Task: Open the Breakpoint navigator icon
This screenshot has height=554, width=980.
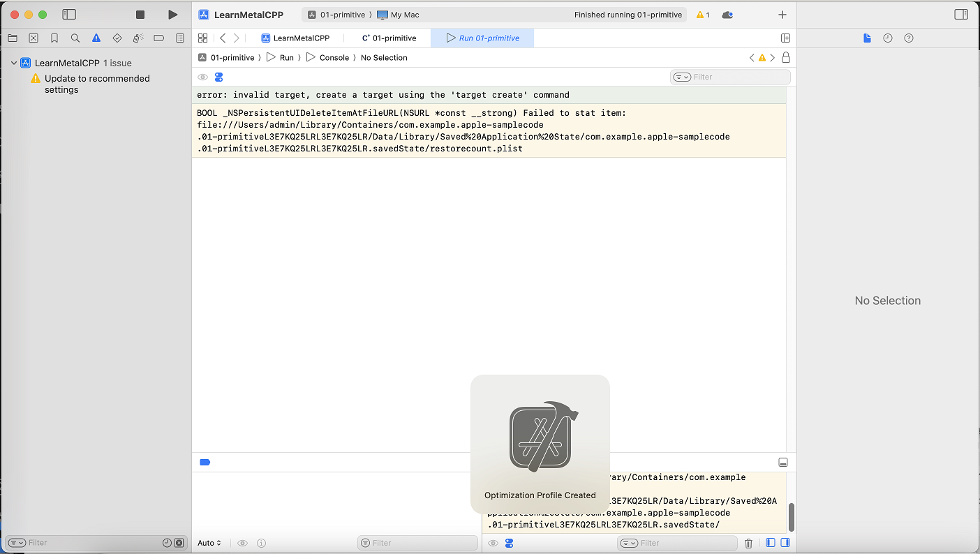Action: click(x=159, y=38)
